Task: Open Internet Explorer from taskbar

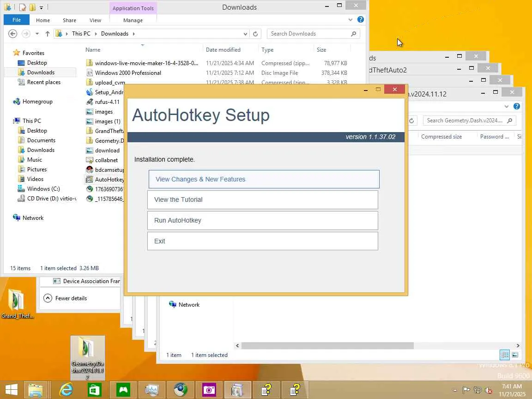Action: (66, 389)
